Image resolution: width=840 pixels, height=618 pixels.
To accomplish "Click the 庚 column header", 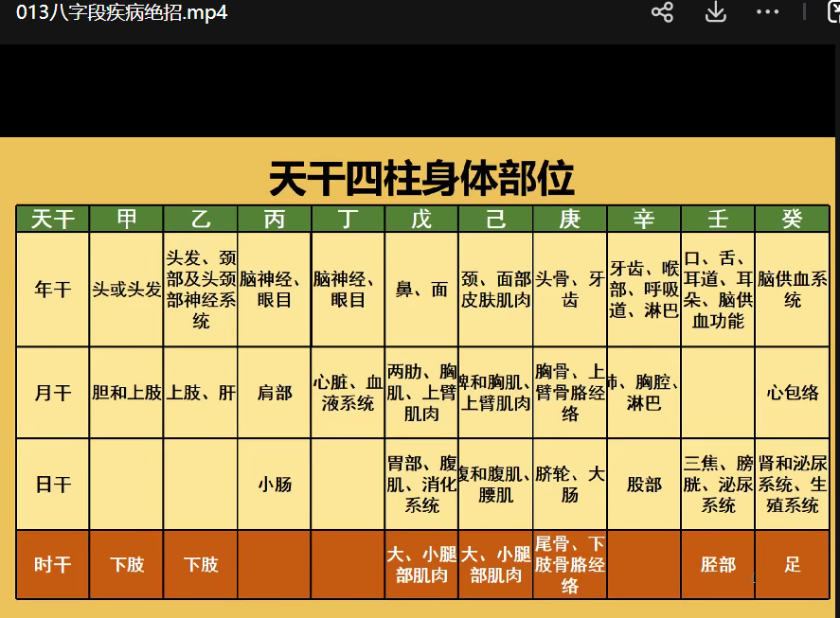I will point(569,219).
